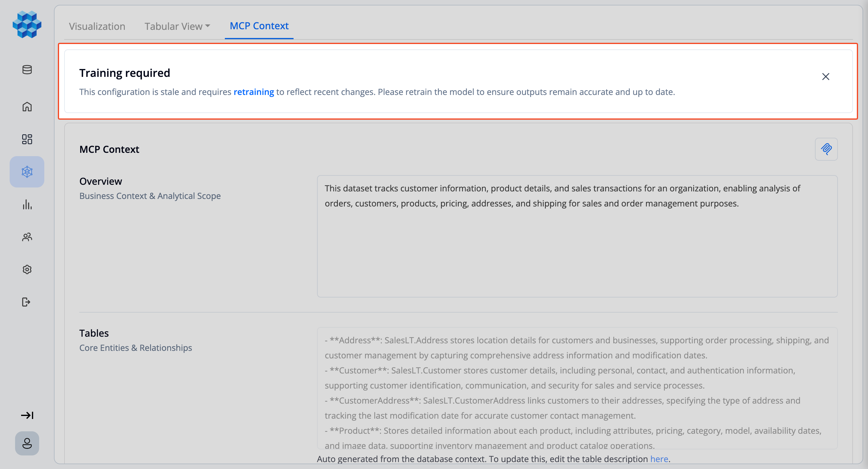The width and height of the screenshot is (868, 469).
Task: Click the 'Training required' heading
Action: pyautogui.click(x=125, y=73)
